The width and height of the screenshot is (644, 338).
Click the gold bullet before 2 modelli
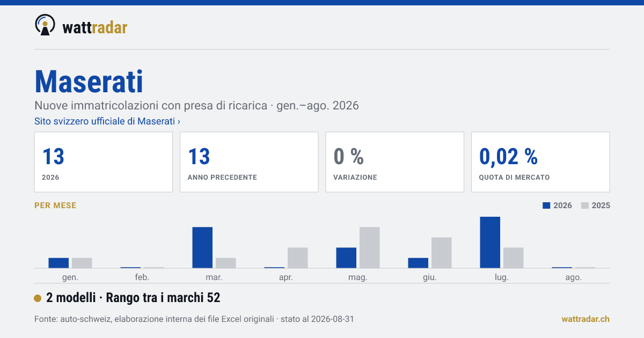tap(38, 298)
